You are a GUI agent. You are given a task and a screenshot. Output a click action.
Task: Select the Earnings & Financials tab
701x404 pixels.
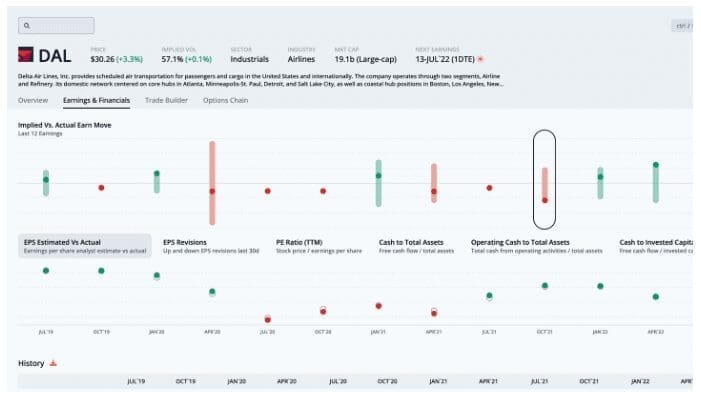[98, 101]
